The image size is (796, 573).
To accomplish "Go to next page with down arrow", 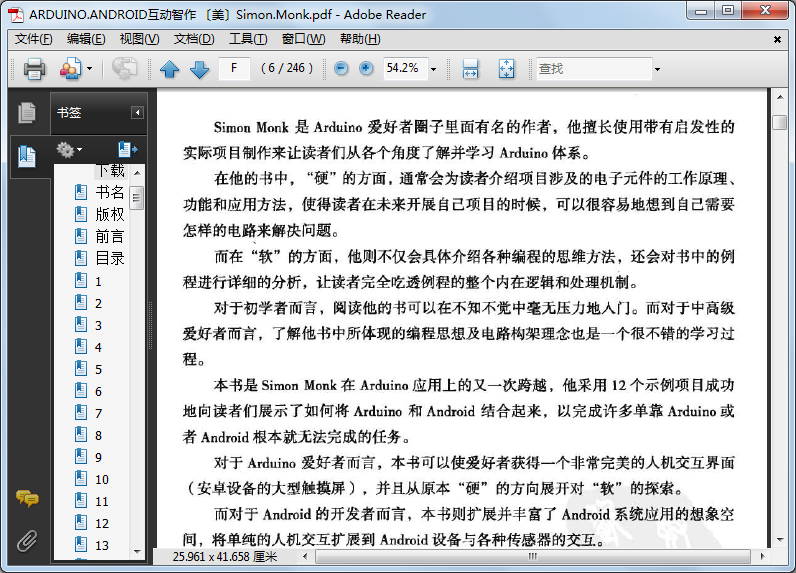I will click(x=200, y=69).
